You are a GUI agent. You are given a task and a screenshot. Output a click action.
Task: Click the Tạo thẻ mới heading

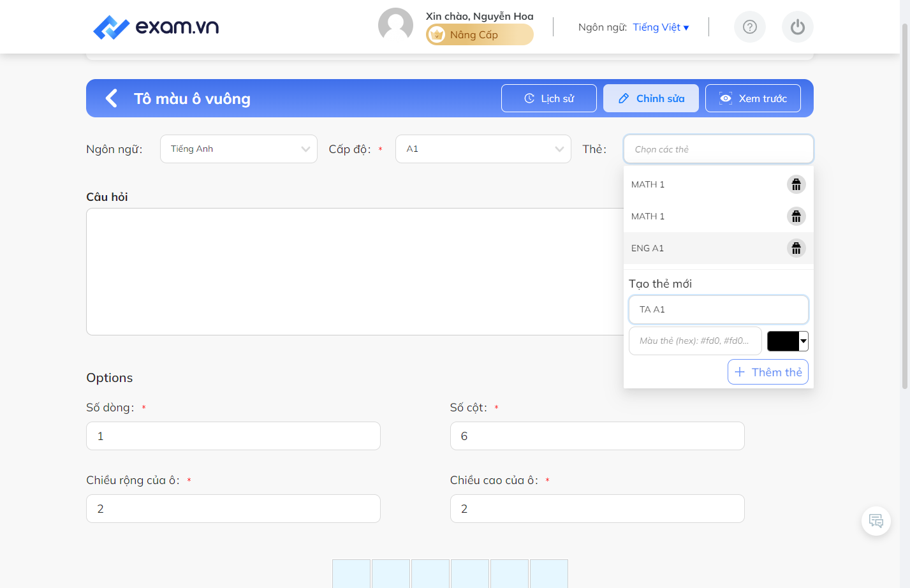[x=660, y=284]
